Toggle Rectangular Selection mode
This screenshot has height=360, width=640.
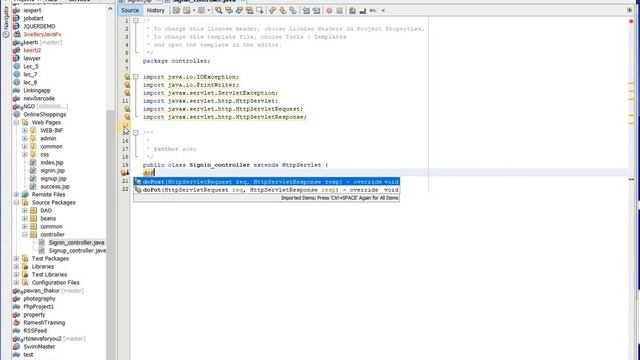260,11
